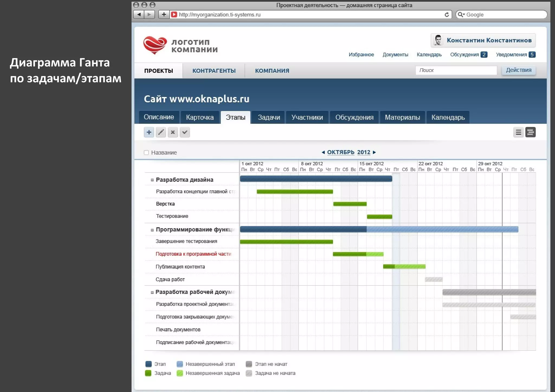Click the add stage plus icon
The image size is (555, 392).
149,132
